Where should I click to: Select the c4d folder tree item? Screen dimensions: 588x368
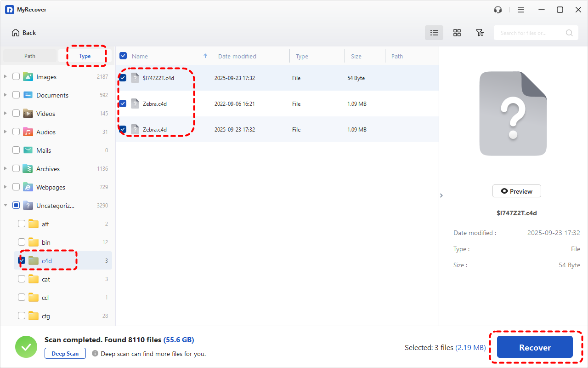click(x=63, y=261)
